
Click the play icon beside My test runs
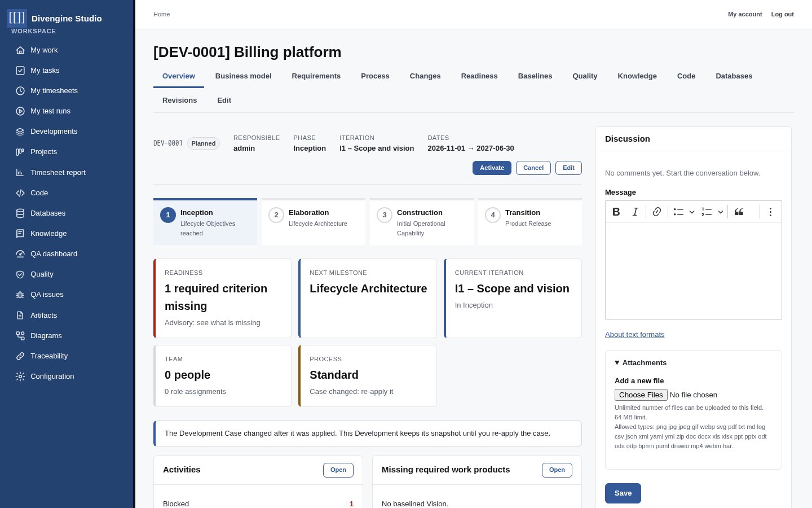20,111
